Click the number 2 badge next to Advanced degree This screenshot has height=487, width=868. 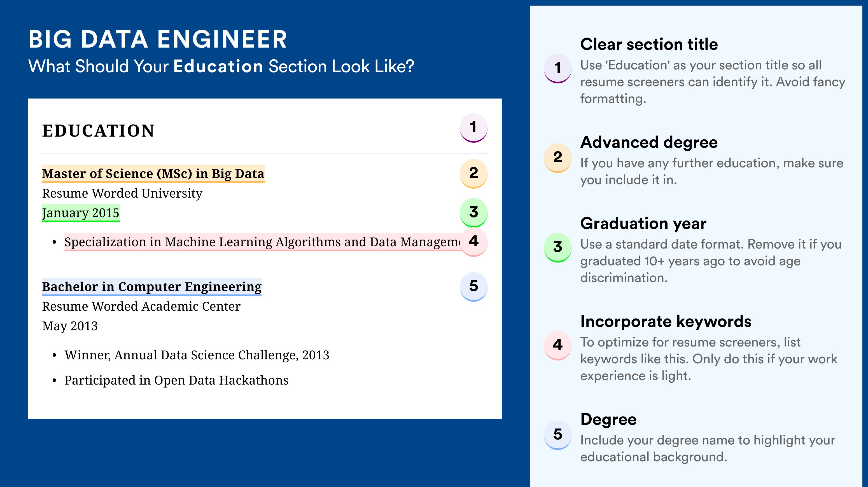coord(558,158)
